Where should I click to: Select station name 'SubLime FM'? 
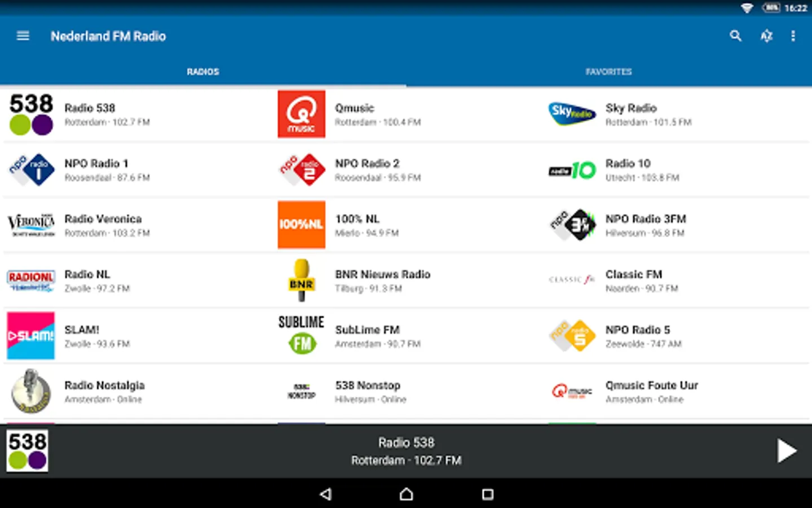click(x=367, y=330)
